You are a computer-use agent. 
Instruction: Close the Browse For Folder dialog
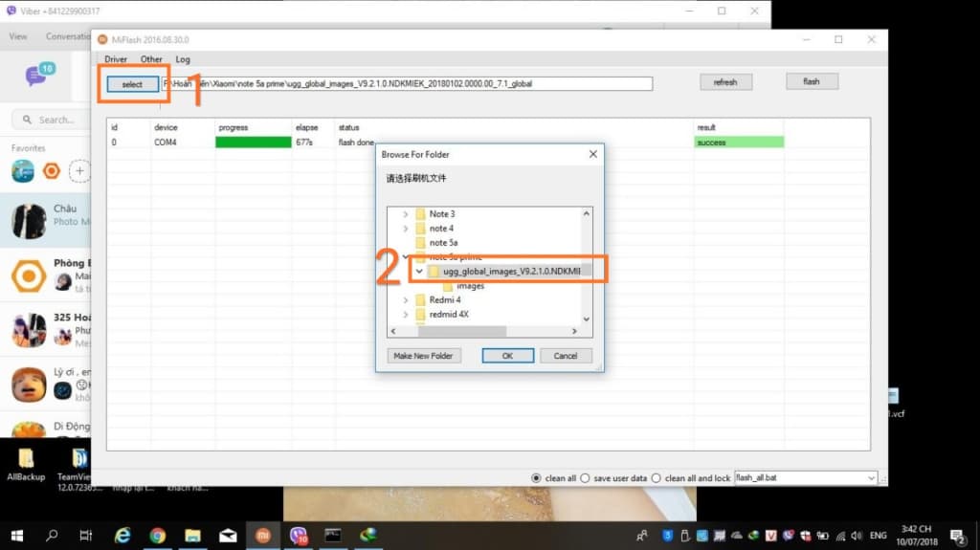(x=593, y=154)
